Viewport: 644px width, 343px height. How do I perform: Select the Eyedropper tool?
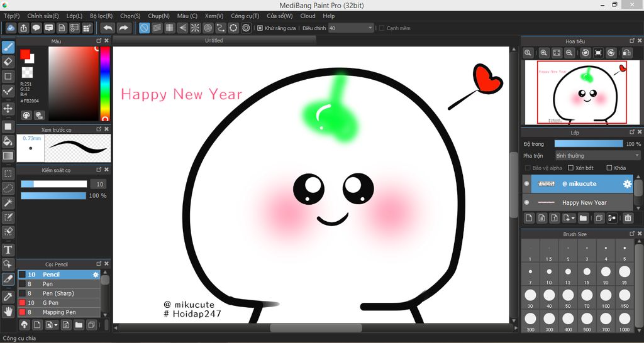tap(8, 297)
